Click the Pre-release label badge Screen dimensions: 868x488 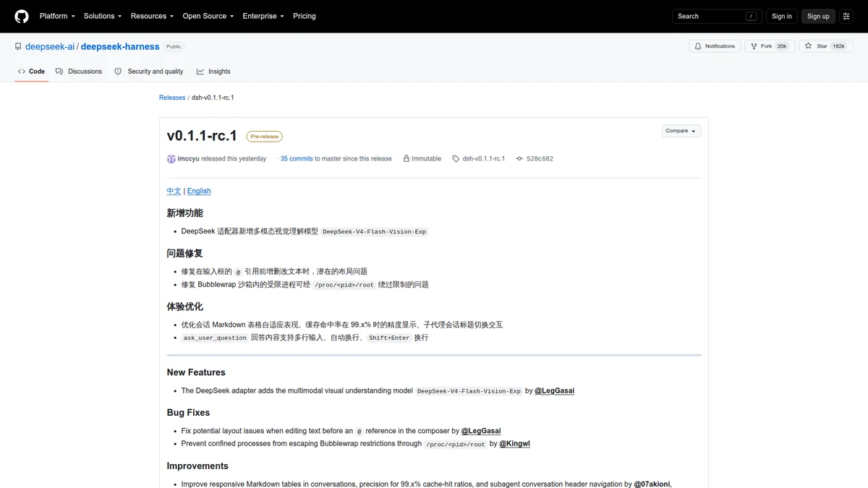tap(265, 136)
